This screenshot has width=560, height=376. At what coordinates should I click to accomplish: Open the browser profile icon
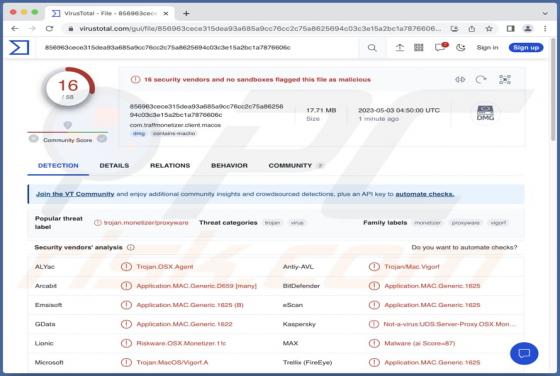click(528, 29)
